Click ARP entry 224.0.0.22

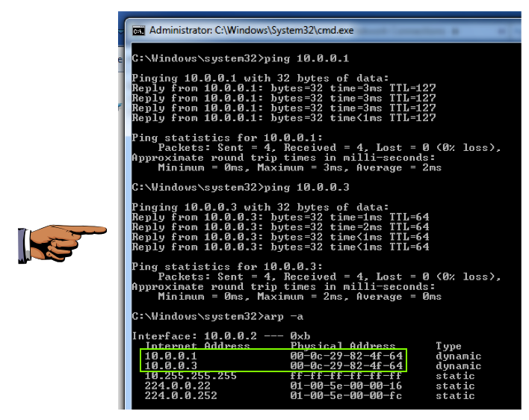(x=178, y=386)
